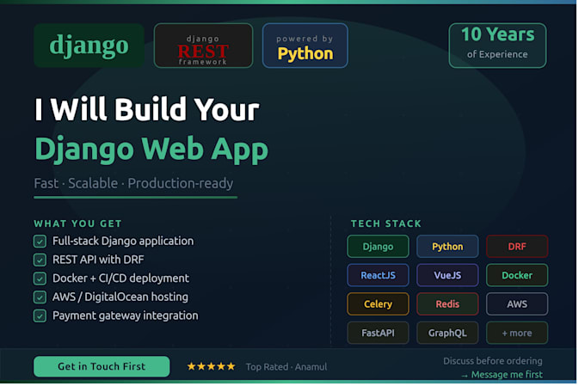The image size is (585, 392).
Task: Click the 'Fast · Scalable · Production-ready' tagline
Action: pos(133,183)
